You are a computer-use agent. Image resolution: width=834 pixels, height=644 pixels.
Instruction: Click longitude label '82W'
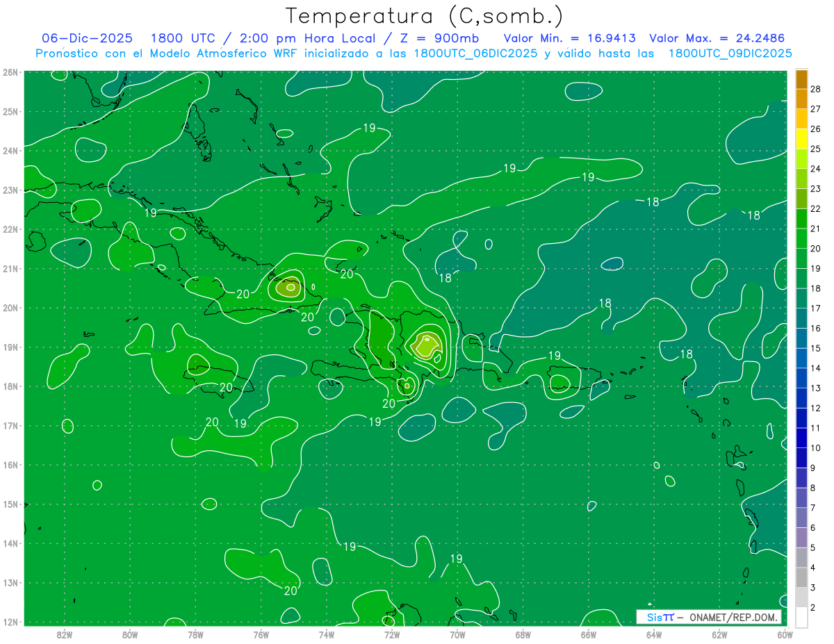click(x=64, y=634)
